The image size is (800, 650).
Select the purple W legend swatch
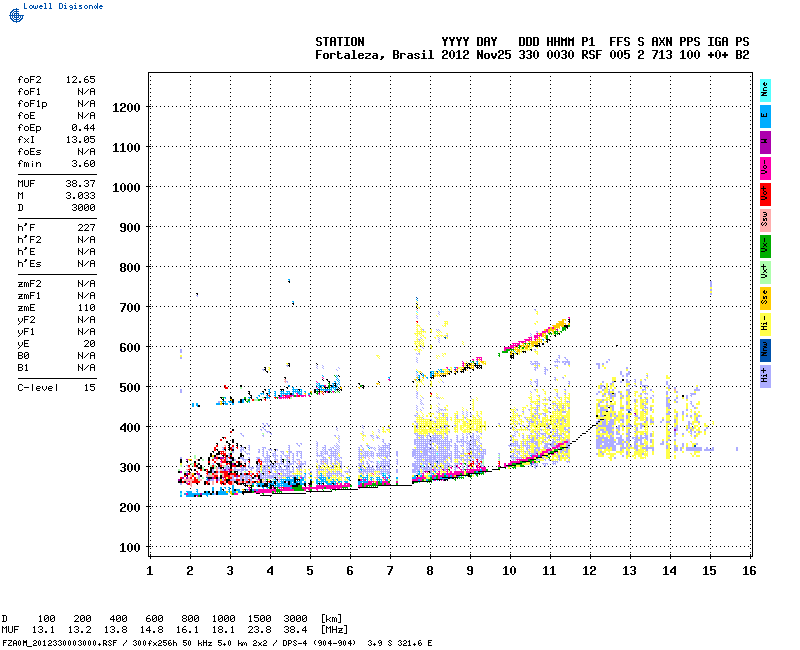click(765, 142)
